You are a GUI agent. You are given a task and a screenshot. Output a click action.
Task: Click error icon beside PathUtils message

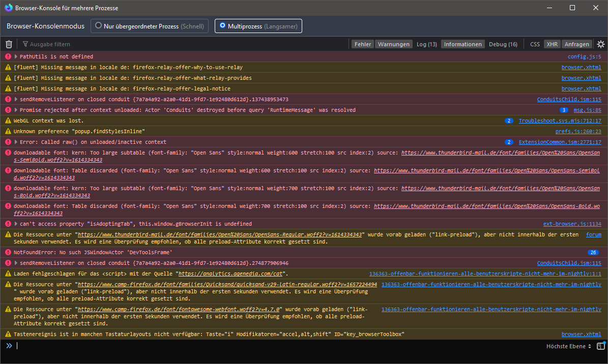click(8, 56)
